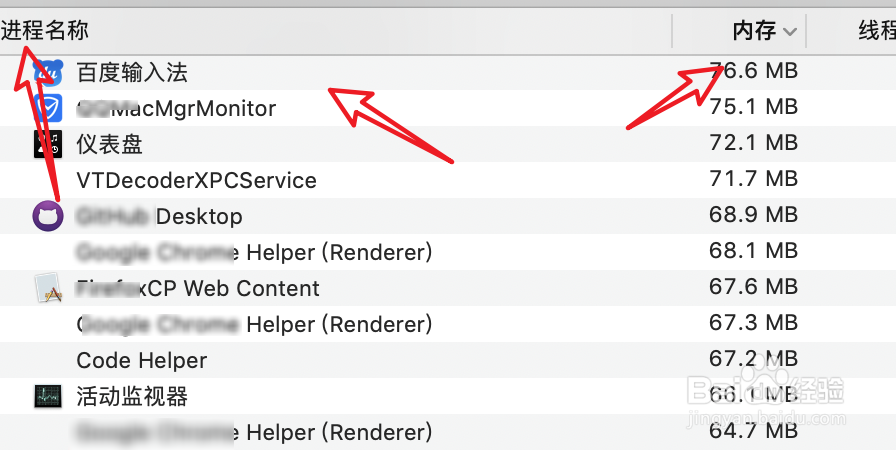The image size is (896, 450).
Task: Click the GitHub Desktop cat icon
Action: 48,216
